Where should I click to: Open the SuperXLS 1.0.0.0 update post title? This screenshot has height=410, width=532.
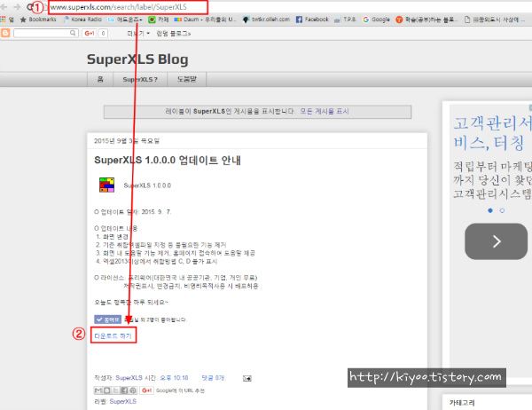tap(168, 160)
